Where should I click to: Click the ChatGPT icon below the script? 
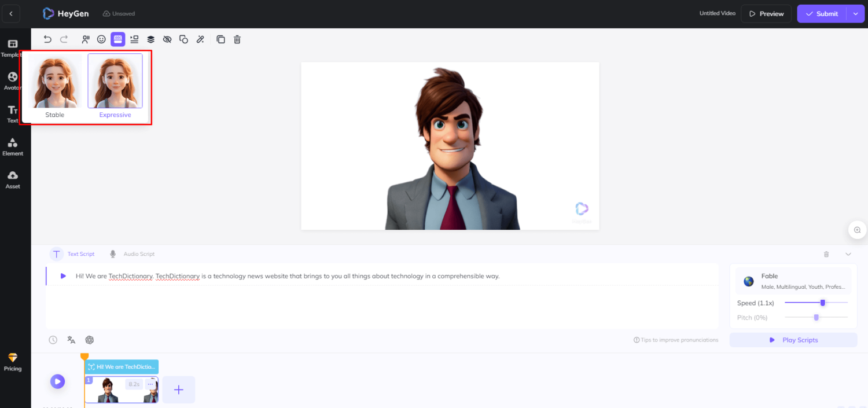[90, 340]
